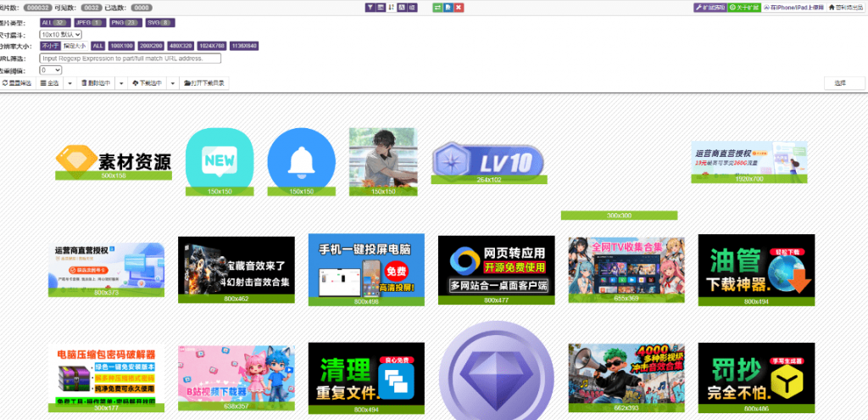
Task: Click the purple wrench extension options button
Action: tap(710, 7)
